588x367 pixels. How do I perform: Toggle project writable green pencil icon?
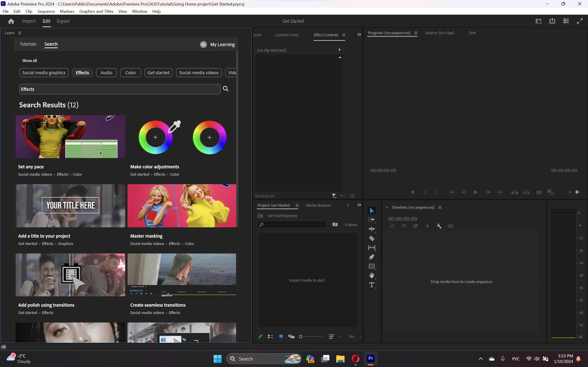click(260, 337)
